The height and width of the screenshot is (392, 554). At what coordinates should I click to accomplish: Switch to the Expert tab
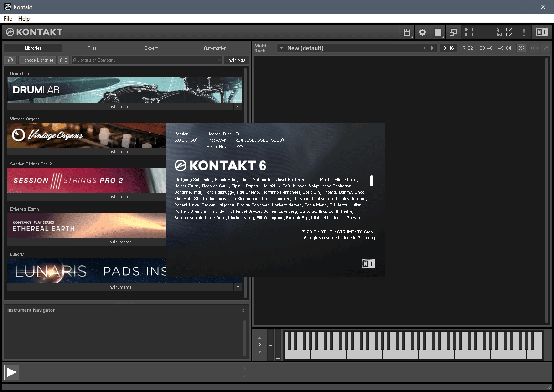pos(151,48)
